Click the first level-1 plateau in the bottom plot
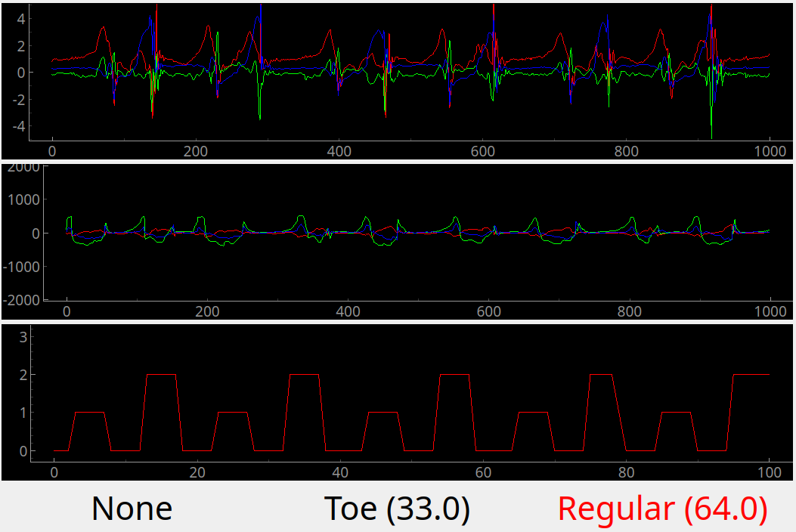 coord(89,413)
